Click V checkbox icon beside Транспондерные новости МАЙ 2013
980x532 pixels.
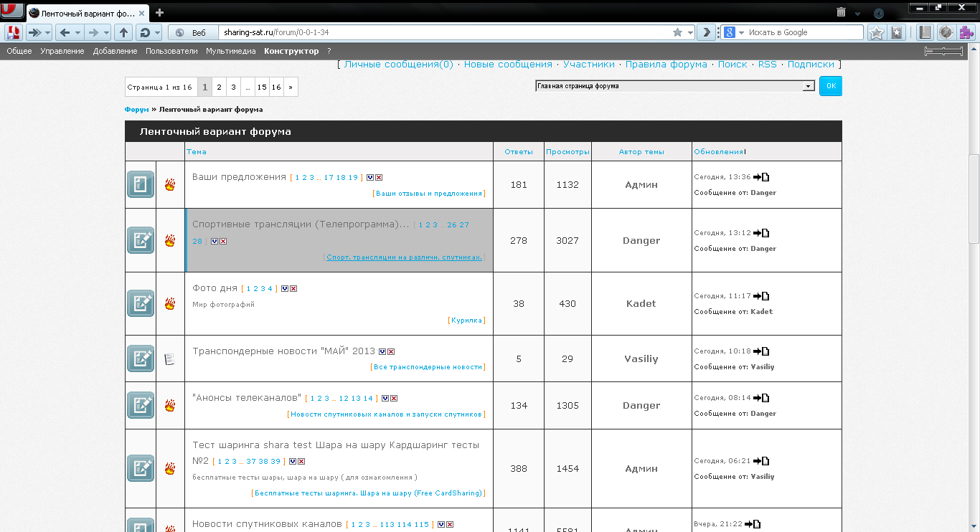pos(383,351)
